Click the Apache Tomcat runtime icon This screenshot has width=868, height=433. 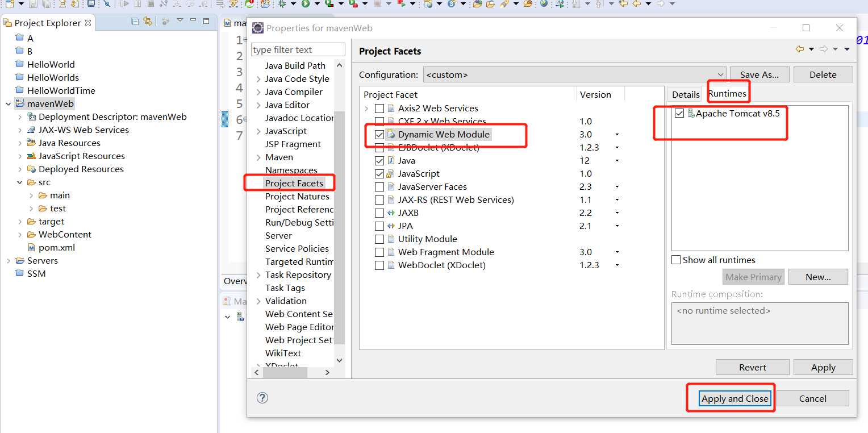click(691, 113)
